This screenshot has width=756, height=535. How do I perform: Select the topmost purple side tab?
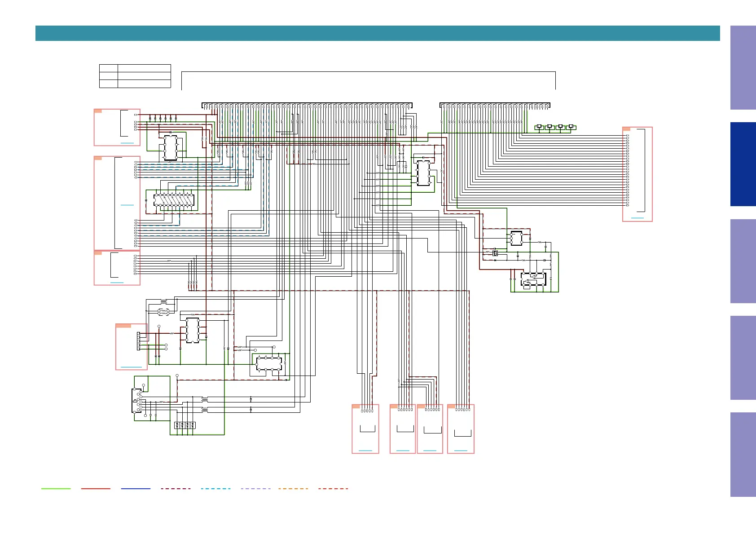(743, 68)
